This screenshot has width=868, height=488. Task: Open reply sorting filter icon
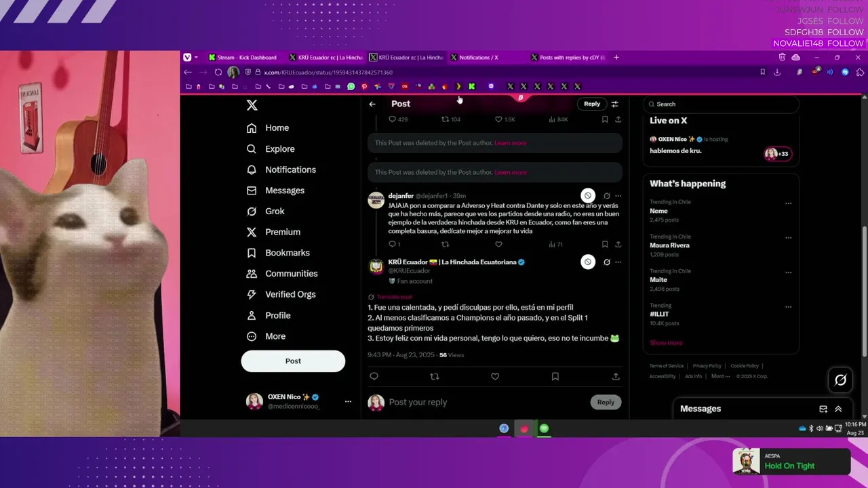[x=614, y=104]
